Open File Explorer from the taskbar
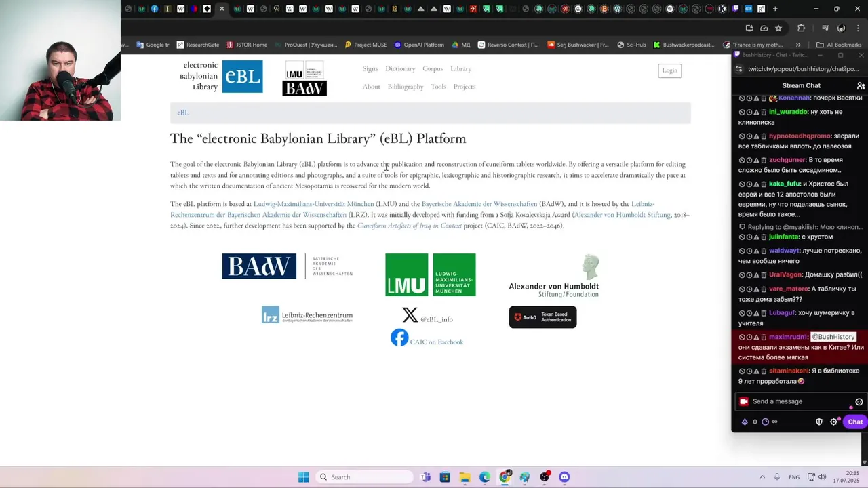 465,477
